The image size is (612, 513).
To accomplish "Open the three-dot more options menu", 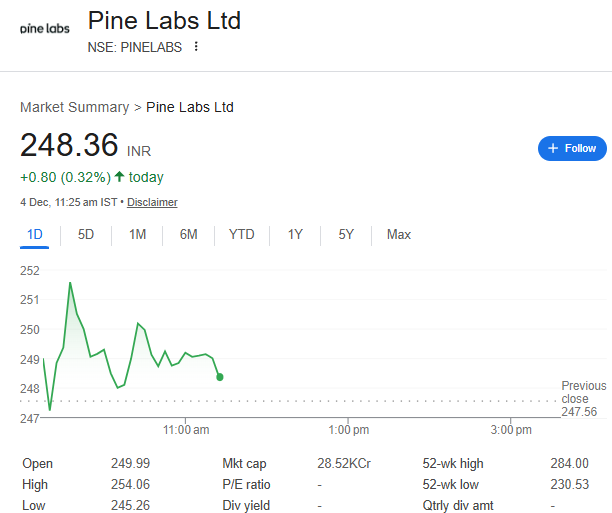I will coord(196,46).
